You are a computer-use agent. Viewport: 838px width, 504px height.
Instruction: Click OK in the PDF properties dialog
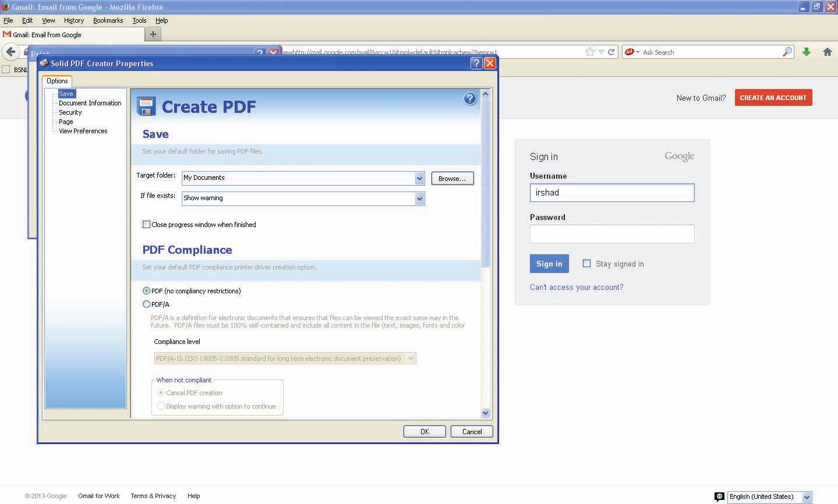pos(425,431)
